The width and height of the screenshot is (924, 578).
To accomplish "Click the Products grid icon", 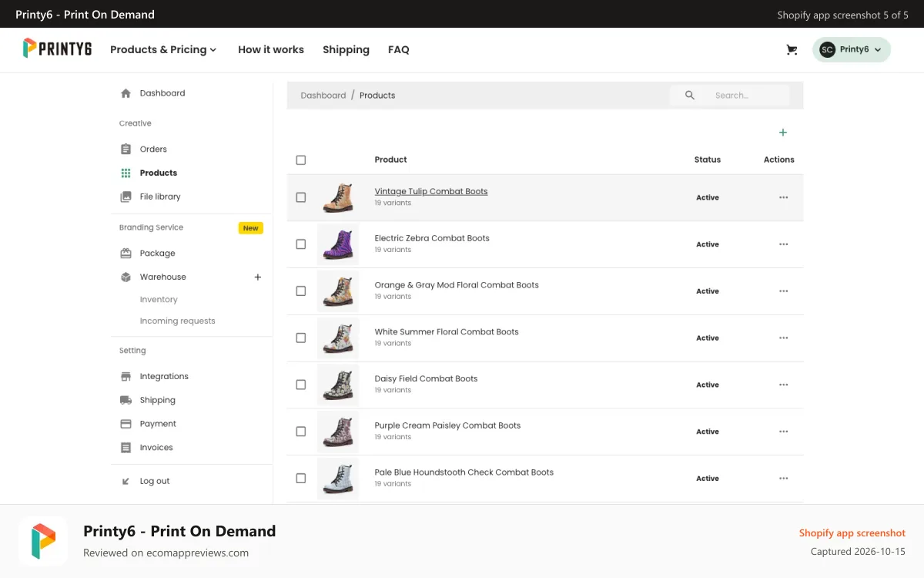I will [126, 173].
